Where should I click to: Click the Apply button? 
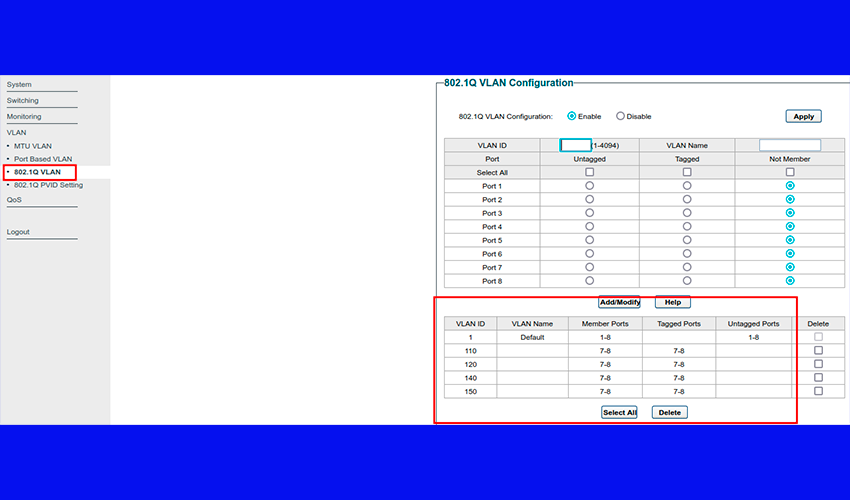[x=803, y=116]
